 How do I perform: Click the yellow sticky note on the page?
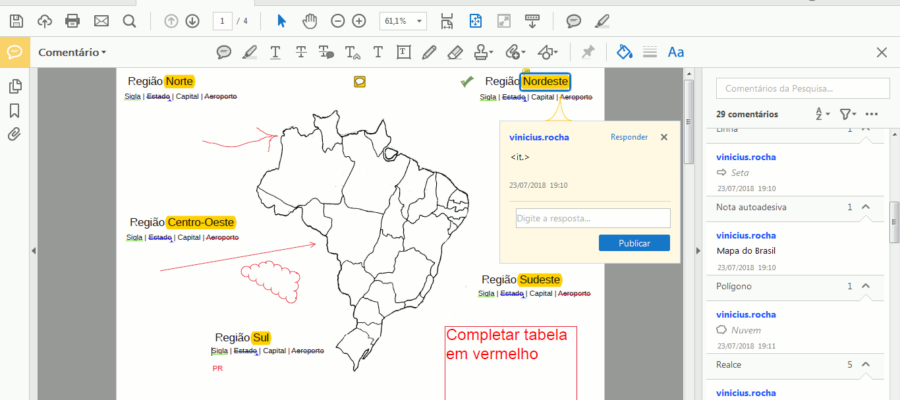click(x=359, y=81)
